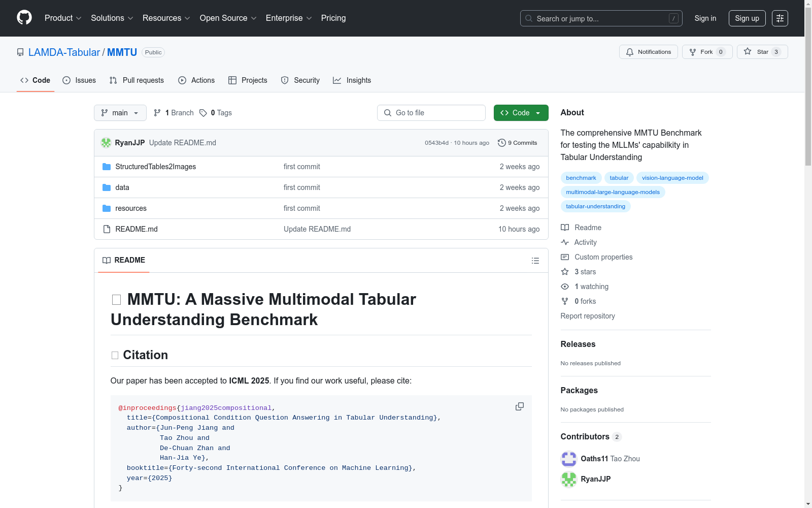
Task: Open the LAMDA-Tabular organization link
Action: (x=64, y=52)
